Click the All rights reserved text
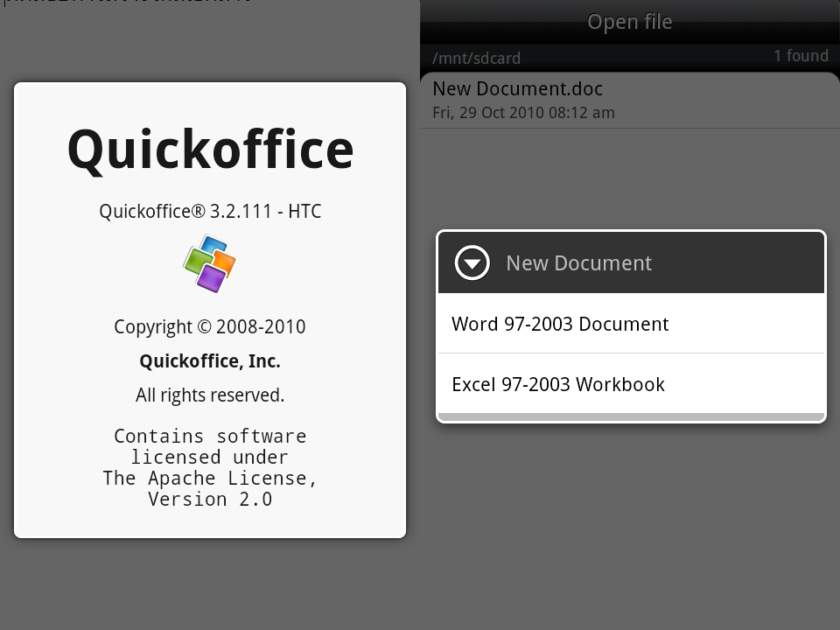The height and width of the screenshot is (630, 840). pyautogui.click(x=210, y=395)
